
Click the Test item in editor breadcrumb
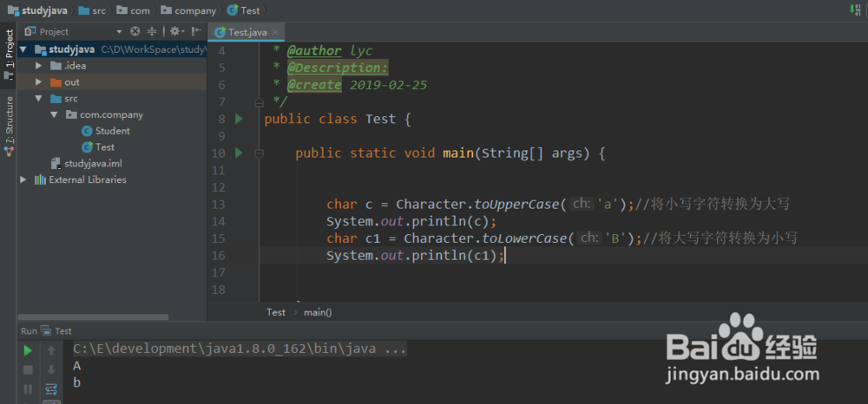pyautogui.click(x=276, y=312)
